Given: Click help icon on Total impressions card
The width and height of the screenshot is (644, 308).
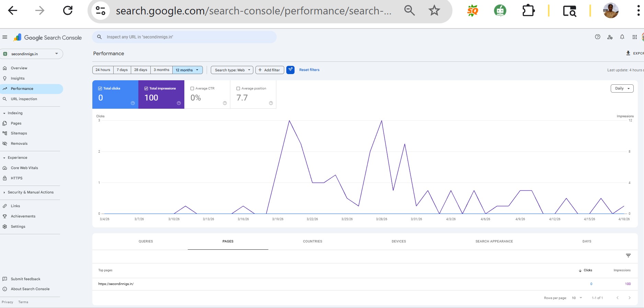Looking at the screenshot, I should tap(179, 103).
